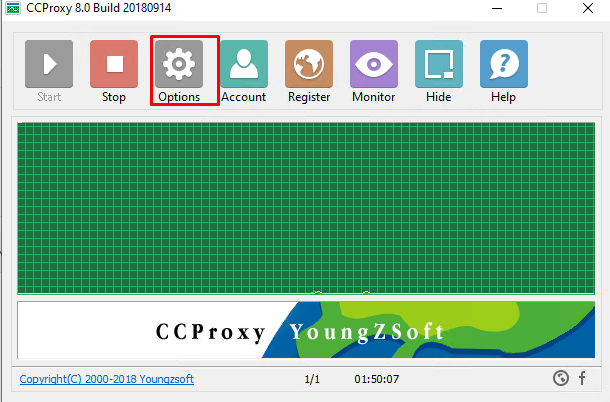610x402 pixels.
Task: Open the Account manager
Action: 244,71
